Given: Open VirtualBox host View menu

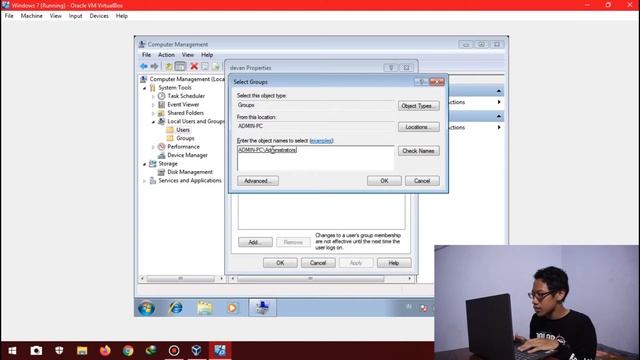Looking at the screenshot, I should [56, 16].
